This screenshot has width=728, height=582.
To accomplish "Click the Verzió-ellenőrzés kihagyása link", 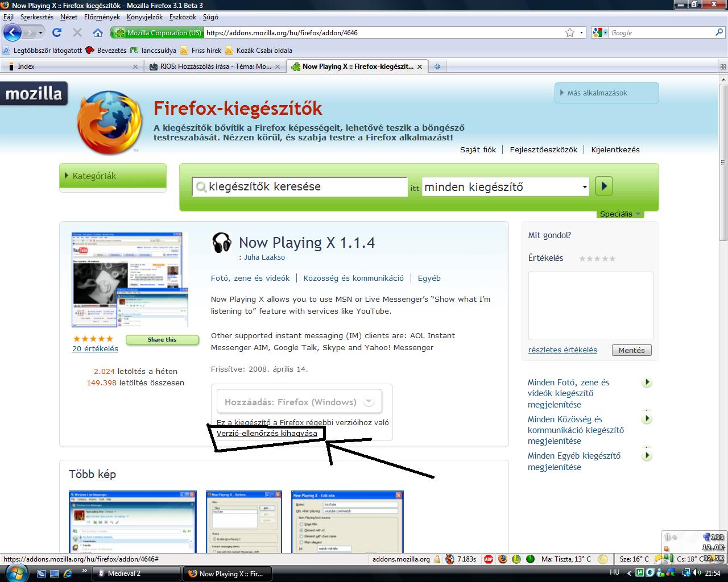I will [x=267, y=433].
